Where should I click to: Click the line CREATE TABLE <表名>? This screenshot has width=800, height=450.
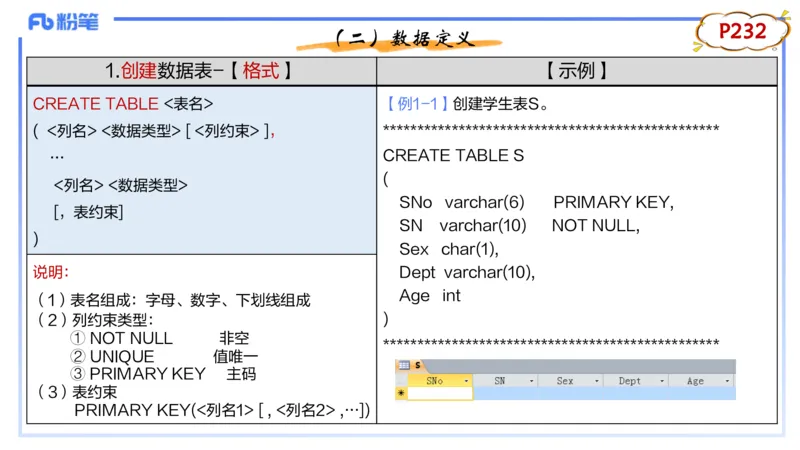(x=123, y=104)
